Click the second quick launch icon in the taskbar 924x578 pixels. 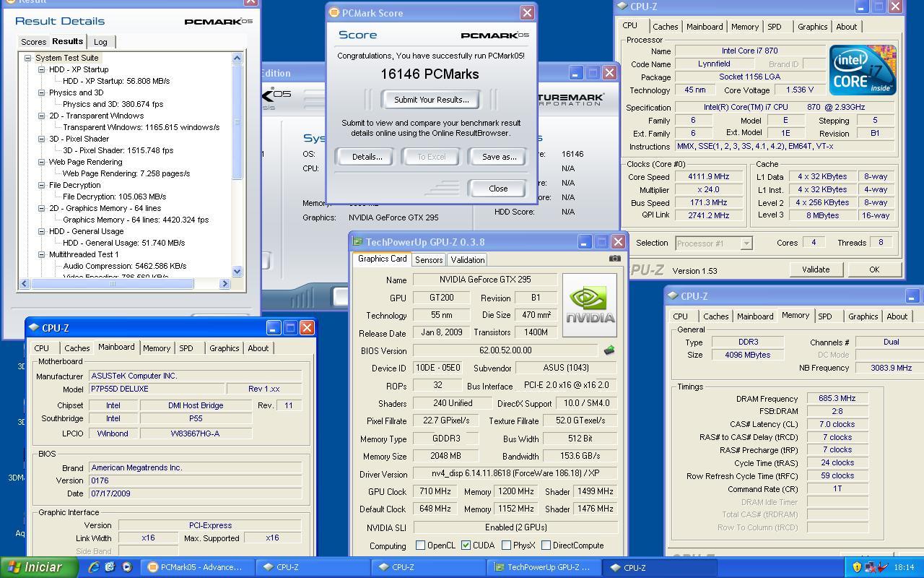pyautogui.click(x=110, y=567)
